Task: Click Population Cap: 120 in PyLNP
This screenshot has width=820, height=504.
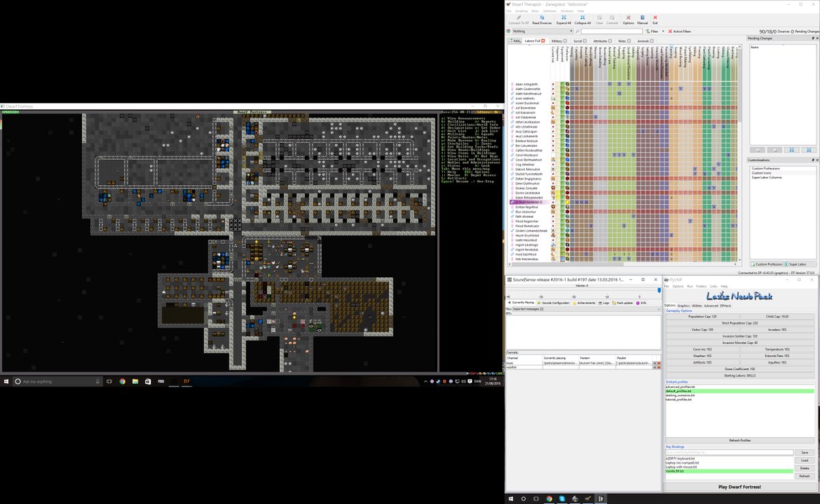Action: coord(702,316)
